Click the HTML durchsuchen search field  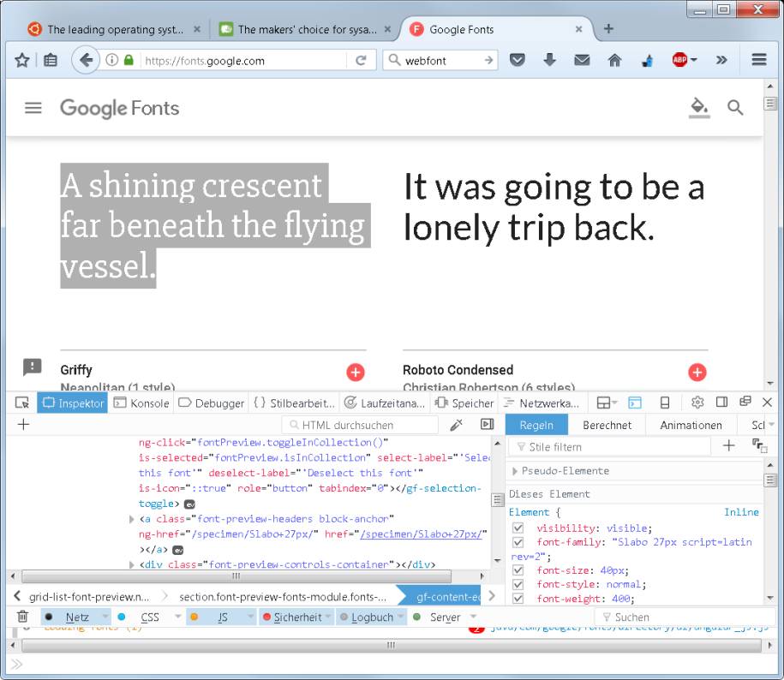click(x=360, y=425)
